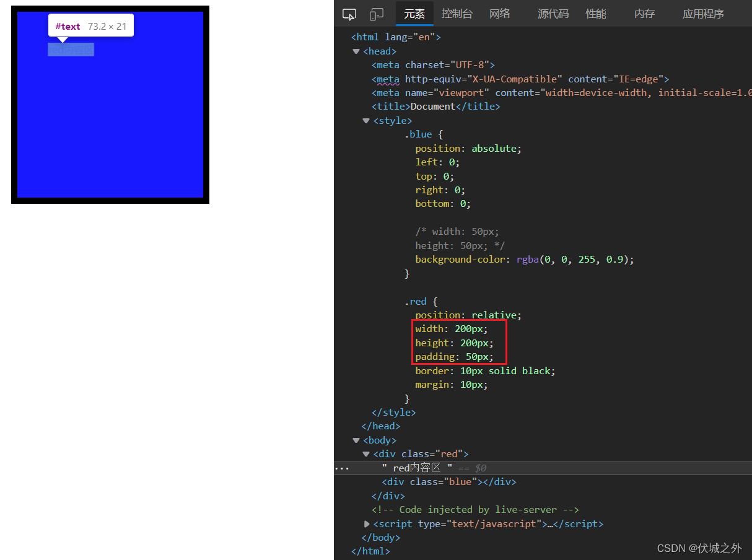Select the red内容区 text node
The image size is (752, 560).
pos(417,468)
